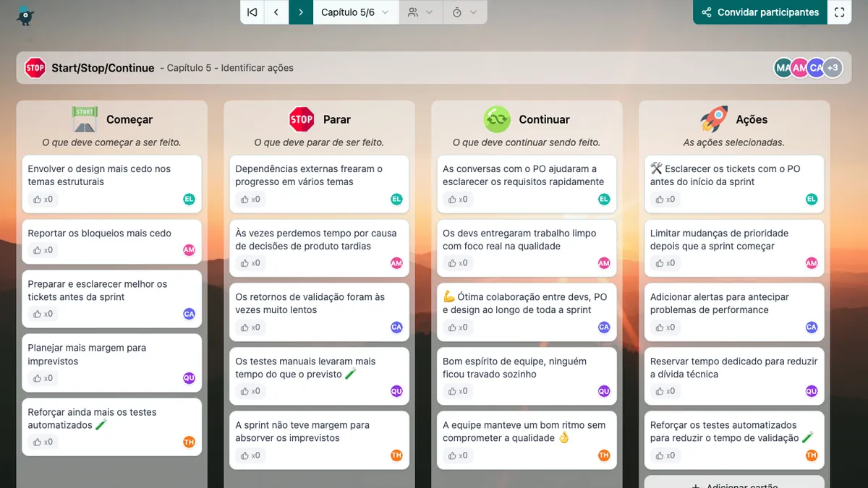Toggle like on 'Bom espírito de equipe' card

[458, 391]
